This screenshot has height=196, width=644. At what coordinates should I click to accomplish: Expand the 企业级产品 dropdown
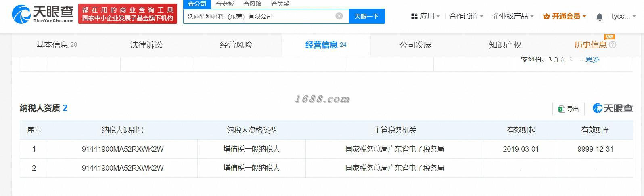[513, 16]
